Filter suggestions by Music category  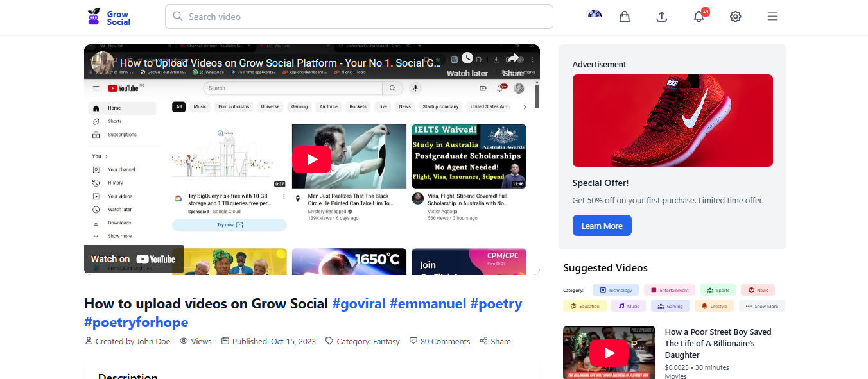pos(629,306)
